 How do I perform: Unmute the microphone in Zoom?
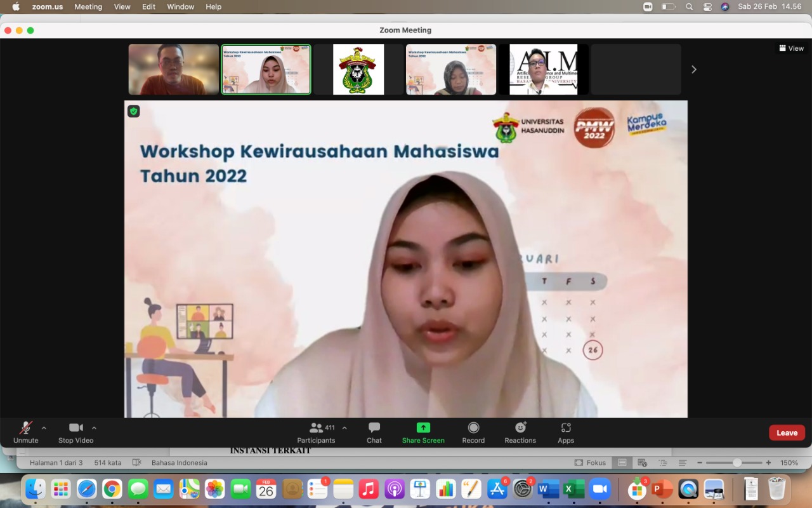(x=26, y=432)
